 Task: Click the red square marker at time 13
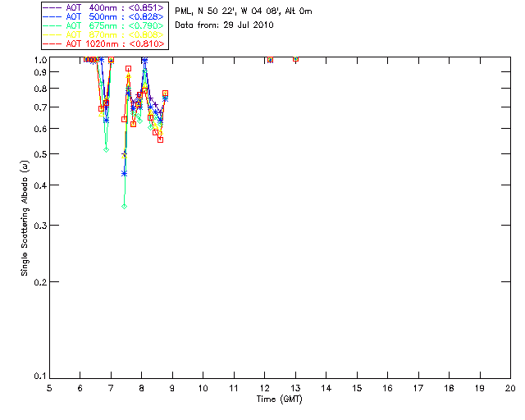click(x=295, y=59)
